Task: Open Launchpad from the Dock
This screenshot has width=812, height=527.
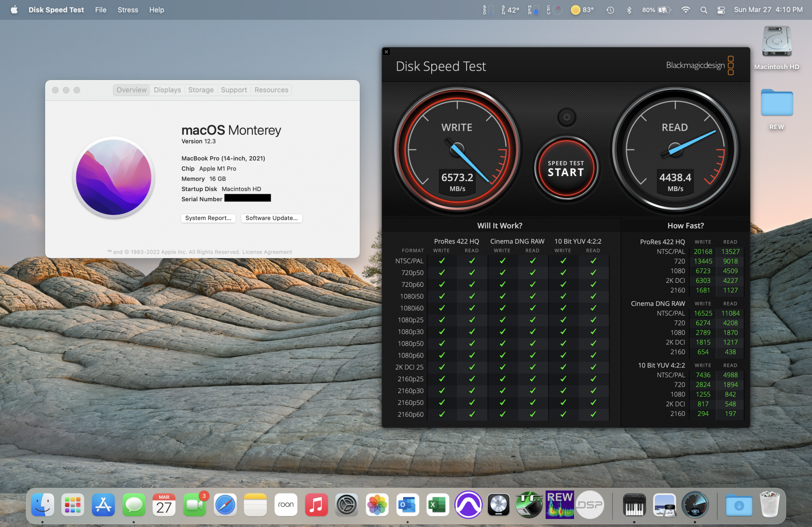Action: point(73,505)
